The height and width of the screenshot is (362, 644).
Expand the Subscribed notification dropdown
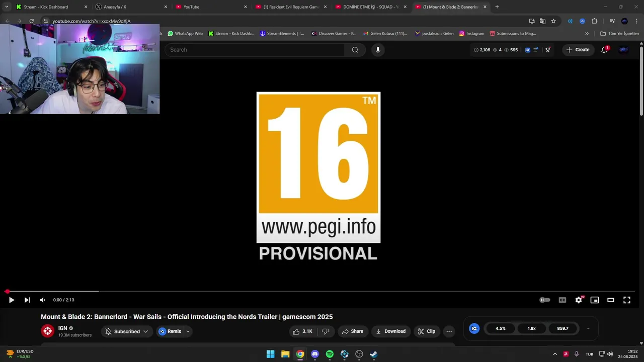[127, 331]
